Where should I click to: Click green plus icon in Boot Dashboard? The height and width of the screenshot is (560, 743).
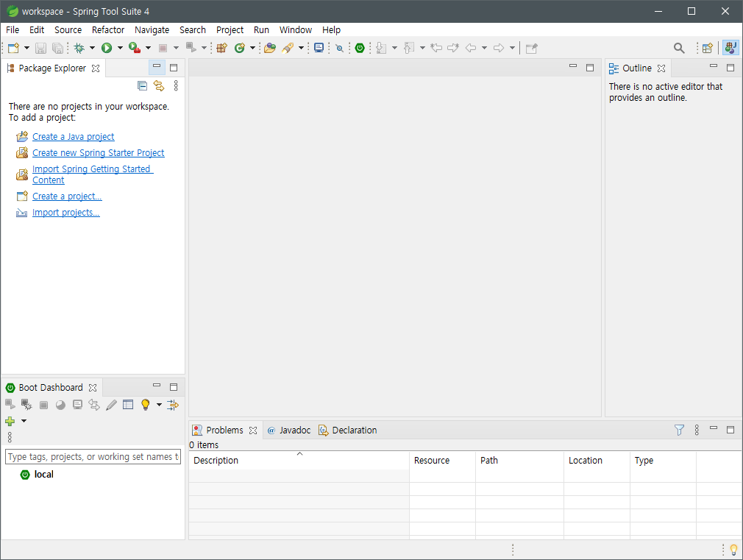point(10,421)
